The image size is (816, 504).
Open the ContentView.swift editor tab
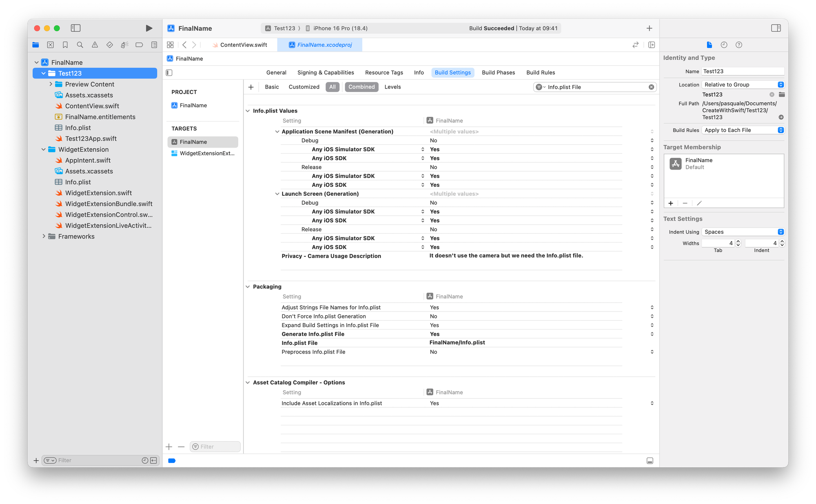point(243,45)
